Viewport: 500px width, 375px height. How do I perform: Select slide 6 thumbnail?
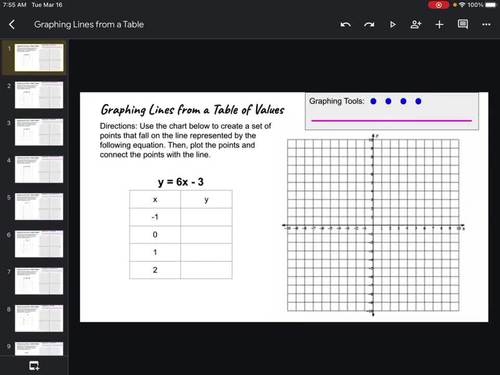(x=39, y=244)
